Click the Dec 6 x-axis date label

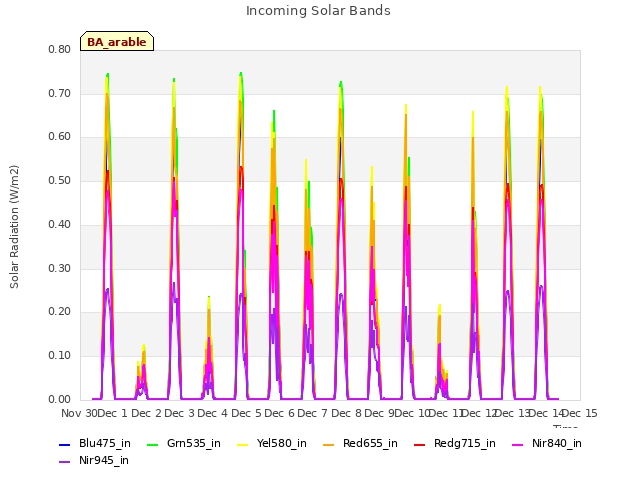point(280,413)
